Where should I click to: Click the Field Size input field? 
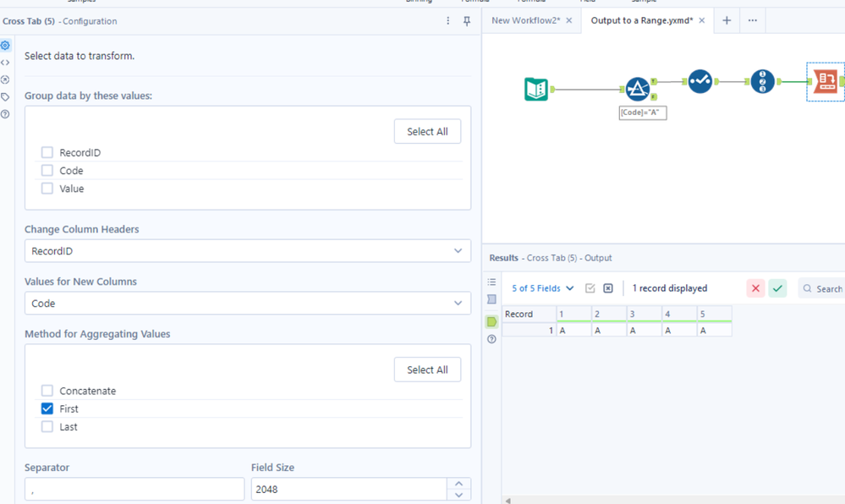point(348,489)
